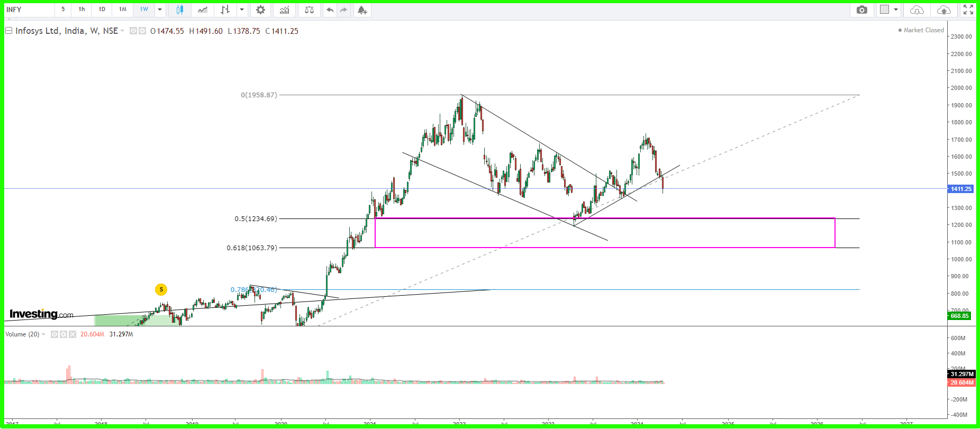Screen dimensions: 980x429
Task: Select the 5 minute interval
Action: tap(63, 10)
